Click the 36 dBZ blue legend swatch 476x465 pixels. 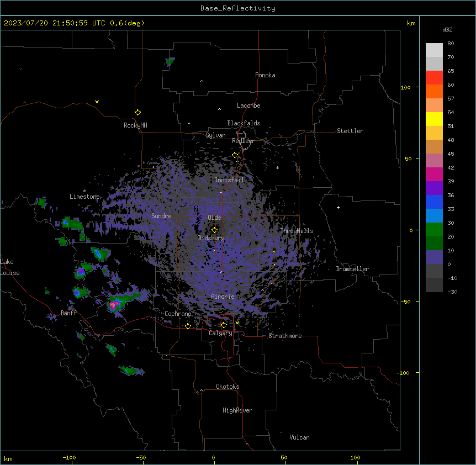(x=434, y=202)
